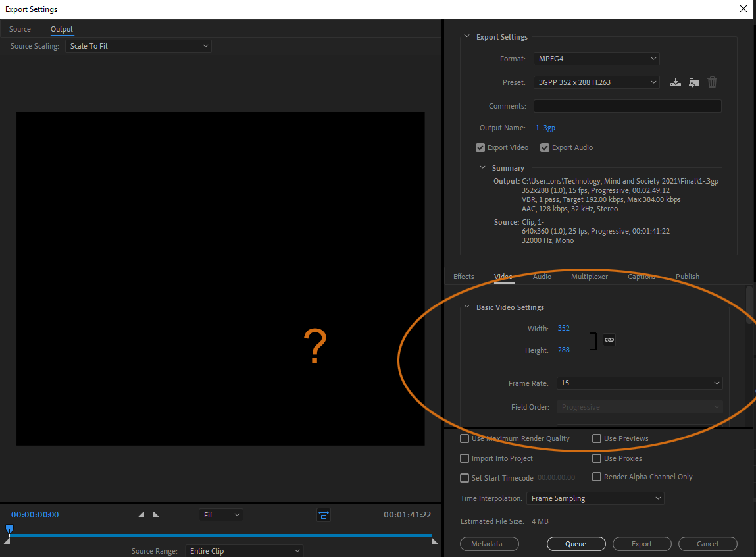Import an export preset from file
756x557 pixels.
(x=693, y=82)
